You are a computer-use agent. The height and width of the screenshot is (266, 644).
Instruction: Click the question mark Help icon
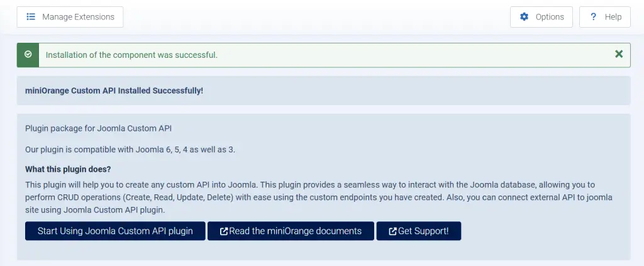click(593, 17)
